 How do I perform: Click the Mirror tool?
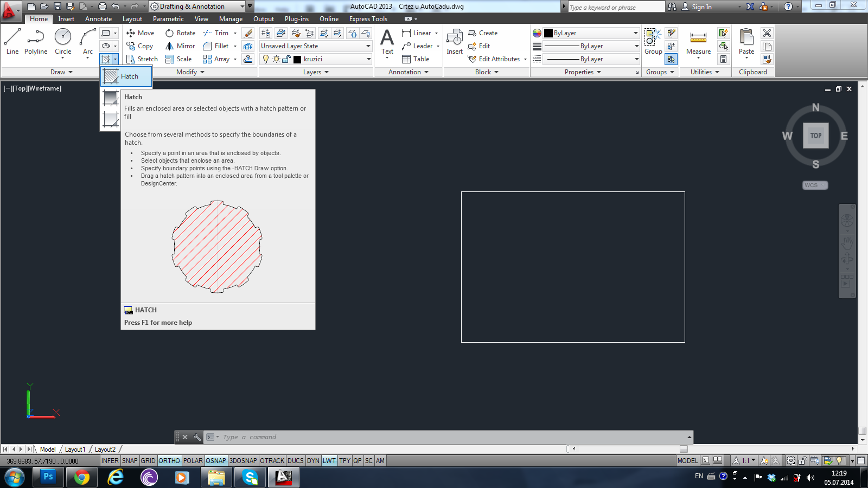[x=180, y=46]
